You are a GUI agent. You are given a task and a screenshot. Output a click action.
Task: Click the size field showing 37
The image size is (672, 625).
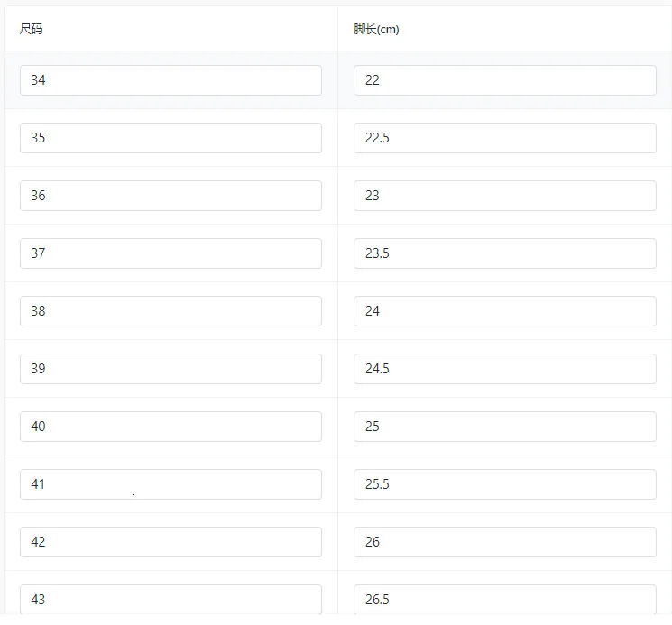[x=170, y=253]
